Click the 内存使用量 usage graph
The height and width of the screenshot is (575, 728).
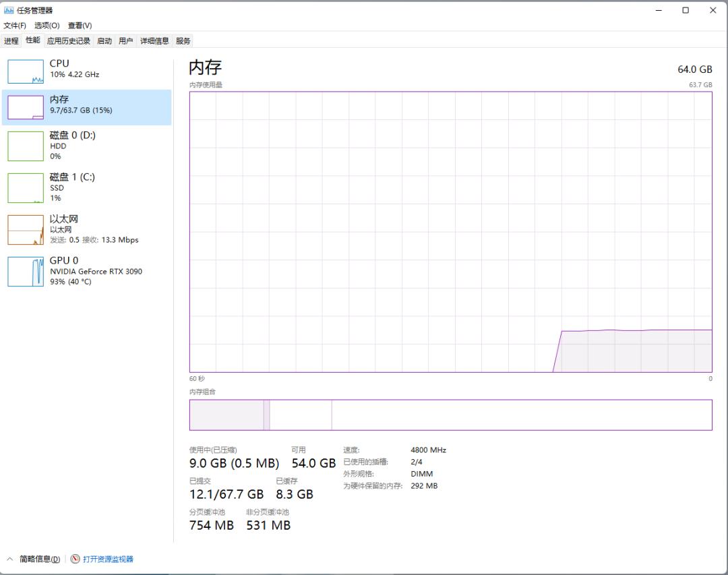pyautogui.click(x=450, y=232)
